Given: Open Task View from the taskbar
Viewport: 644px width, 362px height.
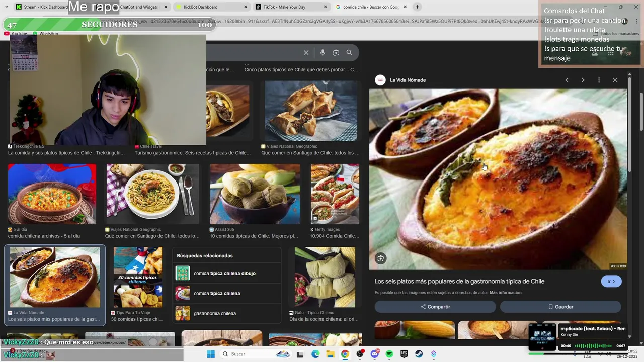Looking at the screenshot, I should pyautogui.click(x=300, y=354).
